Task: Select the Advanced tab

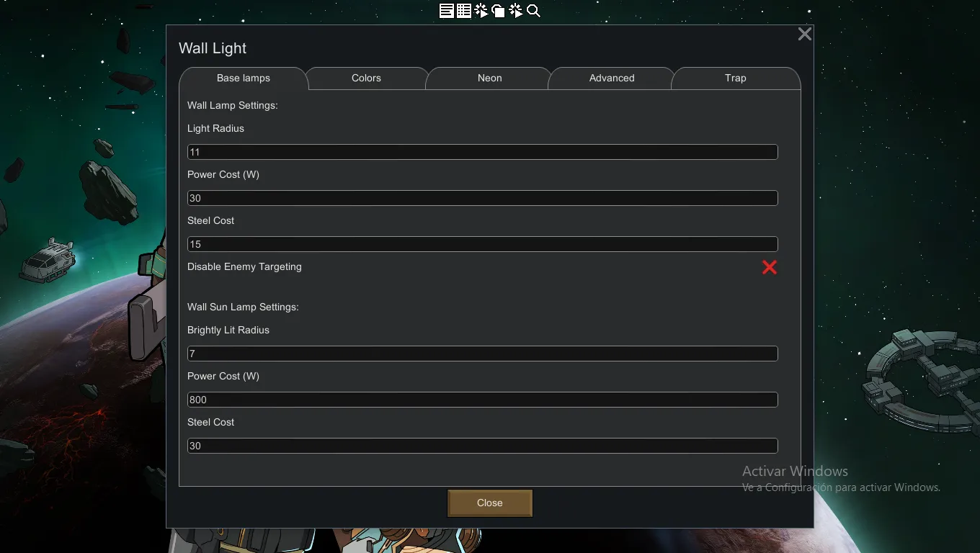Action: pos(612,78)
